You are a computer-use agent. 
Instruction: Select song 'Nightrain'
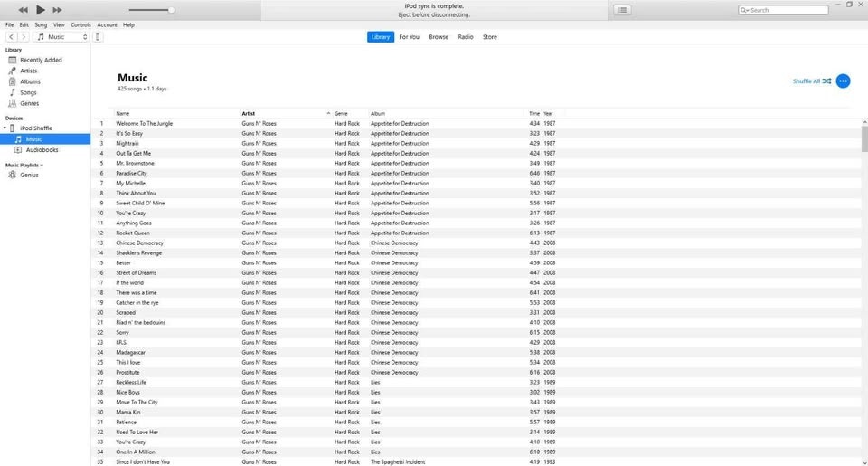coord(127,144)
